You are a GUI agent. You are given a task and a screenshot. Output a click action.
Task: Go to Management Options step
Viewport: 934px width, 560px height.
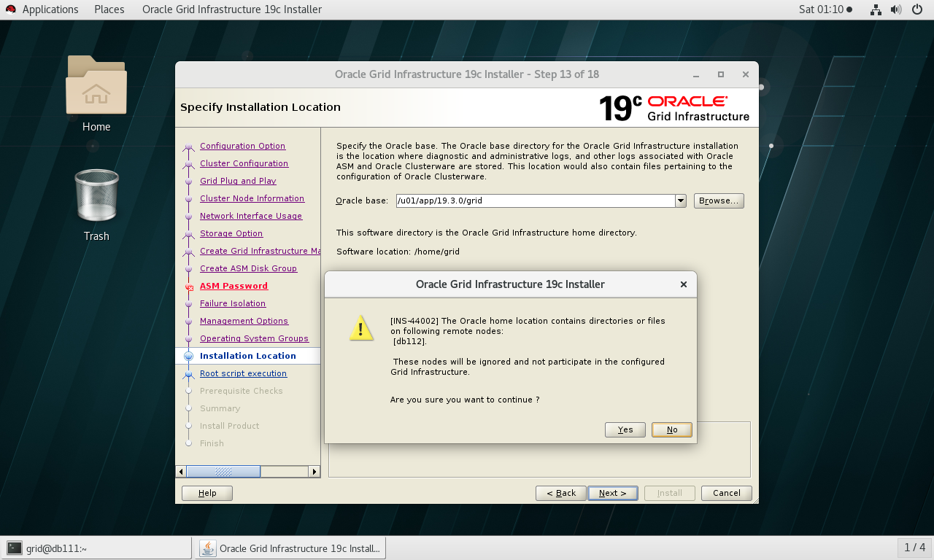pyautogui.click(x=244, y=321)
